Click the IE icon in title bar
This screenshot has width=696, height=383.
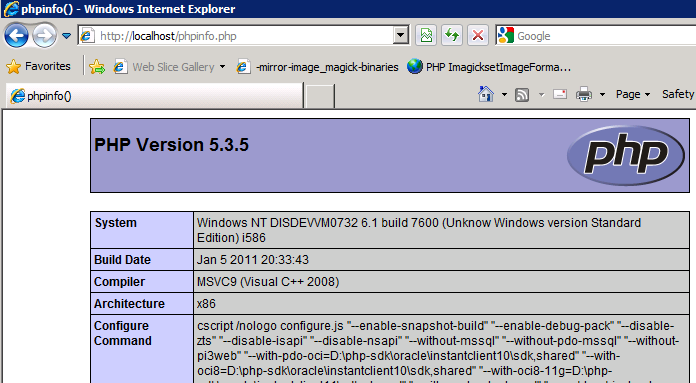pos(11,9)
